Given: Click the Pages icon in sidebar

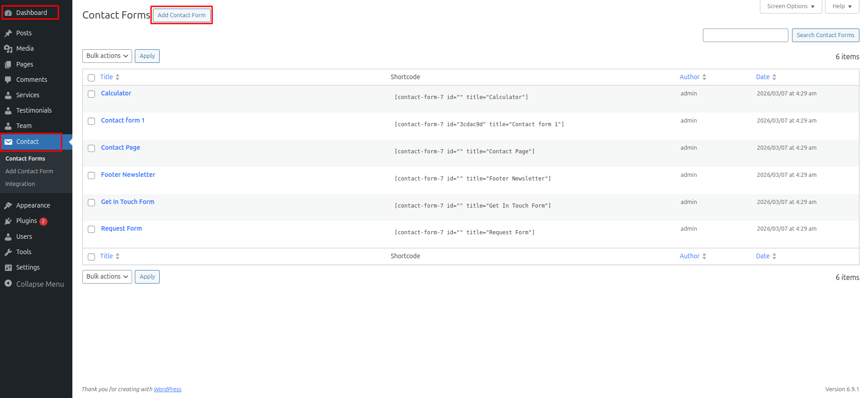Looking at the screenshot, I should click(x=8, y=64).
